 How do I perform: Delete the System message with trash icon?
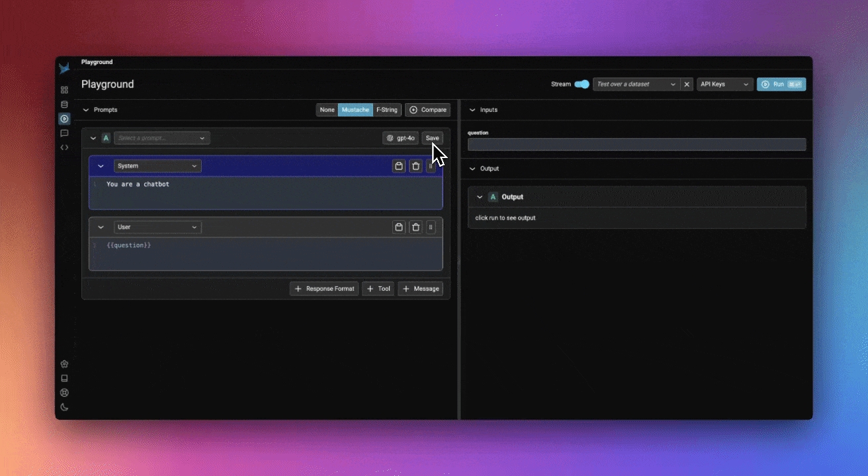pos(415,166)
